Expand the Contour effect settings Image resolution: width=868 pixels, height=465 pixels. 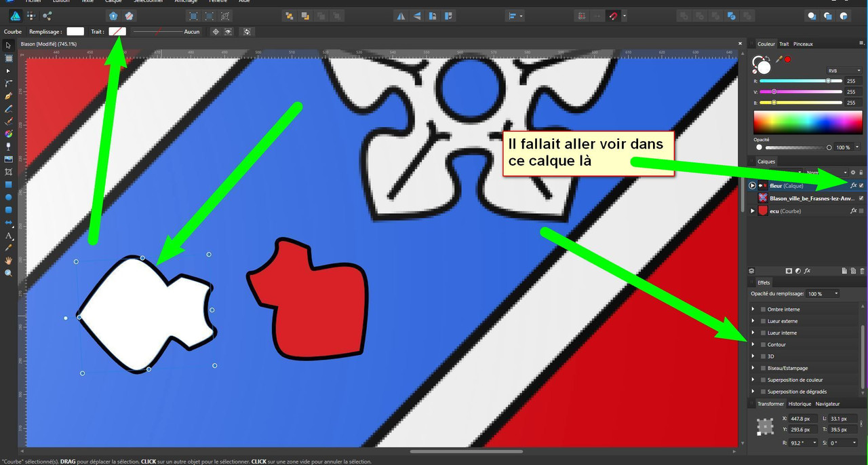pos(753,344)
